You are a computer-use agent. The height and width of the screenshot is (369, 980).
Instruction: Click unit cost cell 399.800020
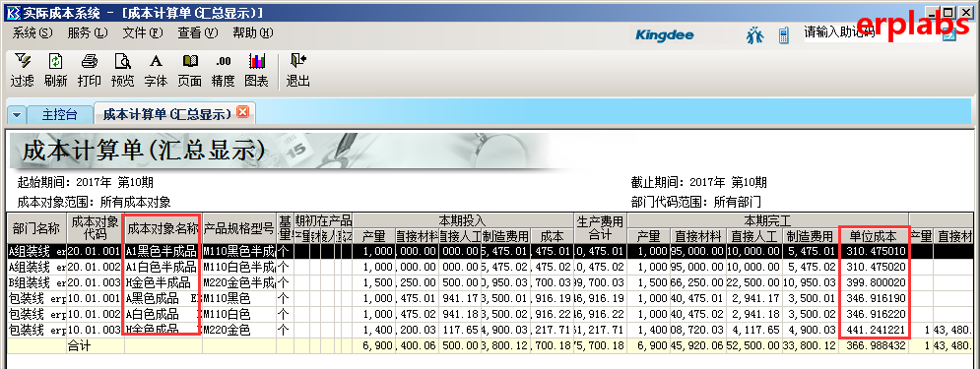pos(873,282)
